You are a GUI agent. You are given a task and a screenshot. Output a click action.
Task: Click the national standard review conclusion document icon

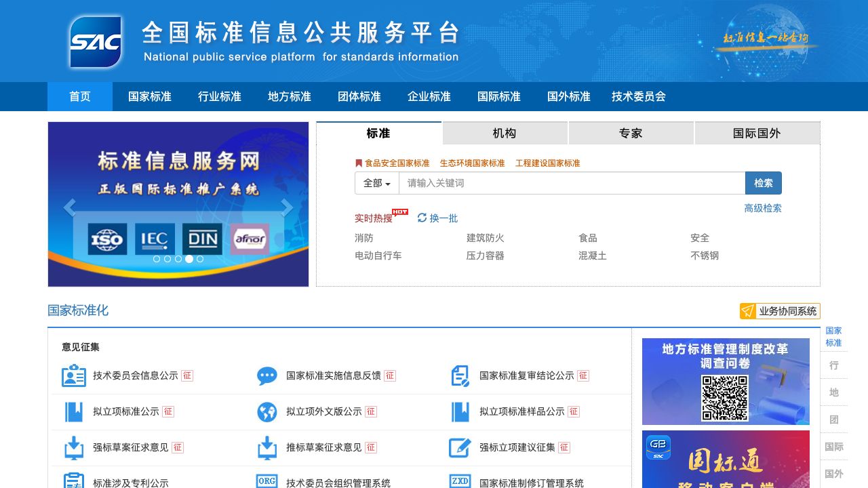pyautogui.click(x=460, y=375)
